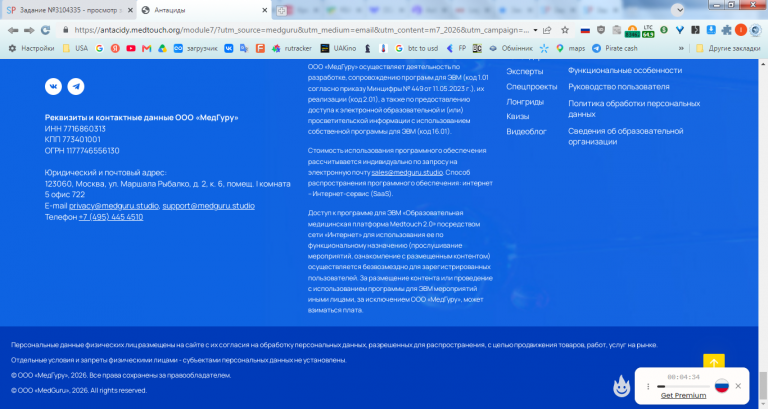Open the maps bookmark
Screen dimensions: 768x409
pos(571,48)
